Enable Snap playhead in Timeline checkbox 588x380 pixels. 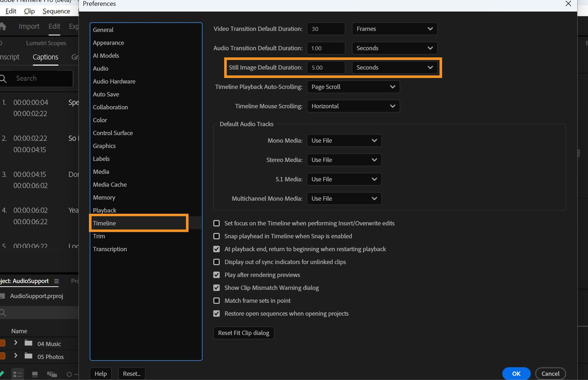pos(216,236)
